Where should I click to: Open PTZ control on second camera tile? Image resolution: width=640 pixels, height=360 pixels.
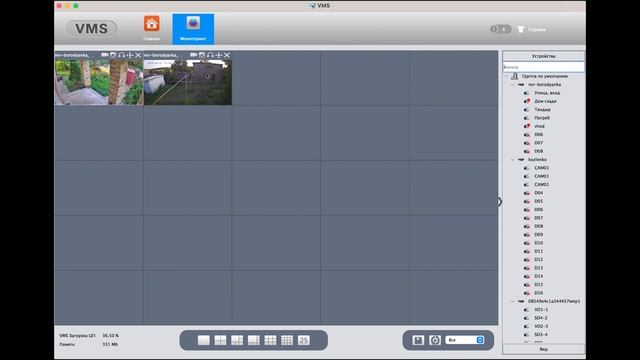pyautogui.click(x=218, y=55)
